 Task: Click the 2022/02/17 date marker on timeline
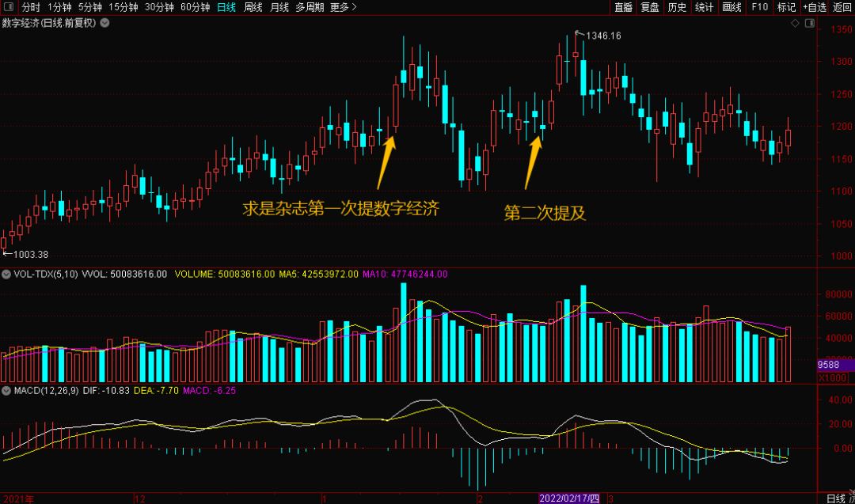571,498
